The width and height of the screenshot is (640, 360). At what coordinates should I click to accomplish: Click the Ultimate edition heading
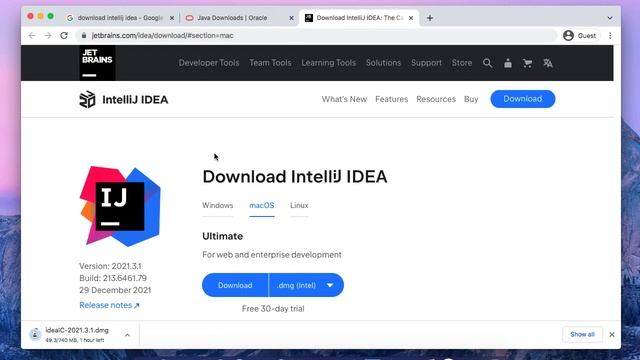pyautogui.click(x=222, y=236)
